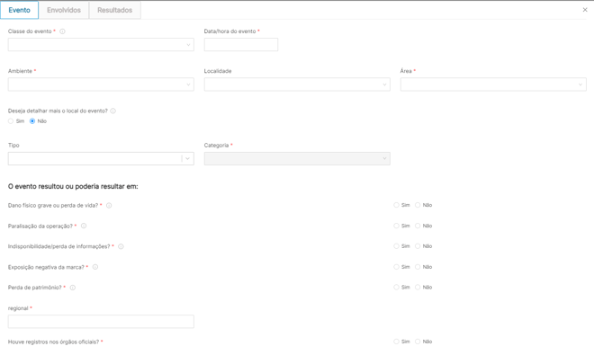The width and height of the screenshot is (594, 364).
Task: Click info icon for Exposição negativa da marca
Action: pos(95,267)
